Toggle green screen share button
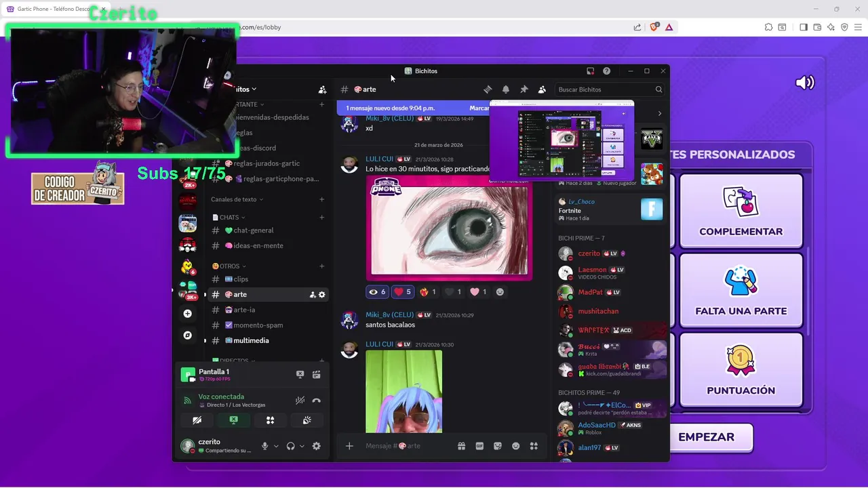This screenshot has height=488, width=868. point(234,420)
